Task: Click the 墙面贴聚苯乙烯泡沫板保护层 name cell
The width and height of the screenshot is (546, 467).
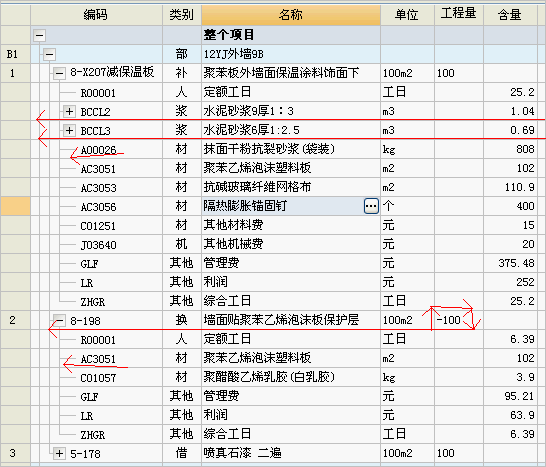Action: 291,320
